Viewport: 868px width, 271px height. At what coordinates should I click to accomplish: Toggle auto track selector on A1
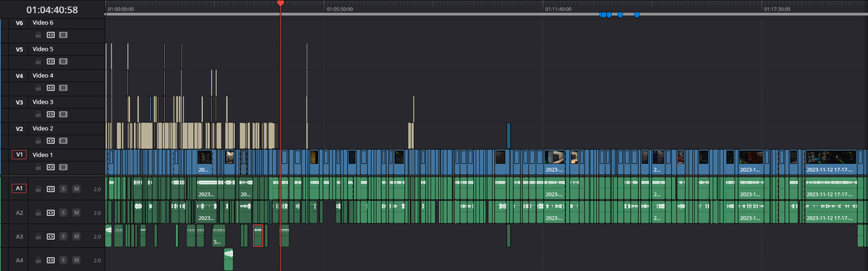click(x=51, y=189)
